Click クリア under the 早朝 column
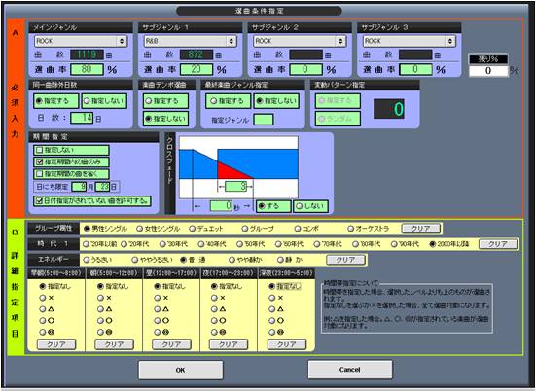Viewport: 536px width, 392px height. click(56, 345)
